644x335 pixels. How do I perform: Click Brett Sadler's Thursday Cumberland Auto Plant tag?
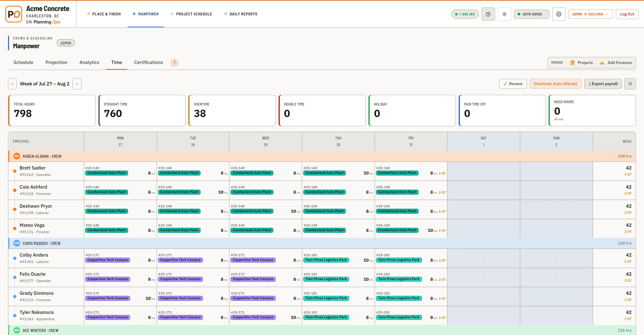click(x=324, y=173)
